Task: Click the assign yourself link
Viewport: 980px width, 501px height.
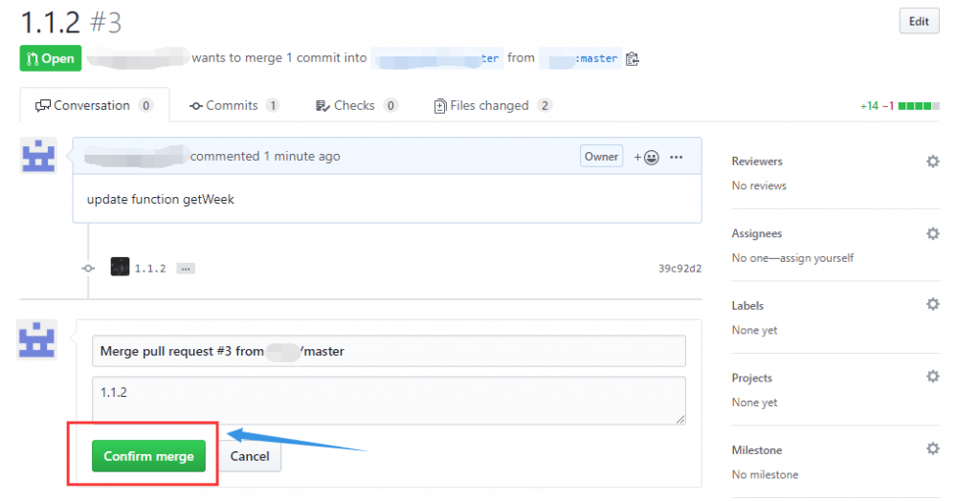Action: (x=814, y=258)
